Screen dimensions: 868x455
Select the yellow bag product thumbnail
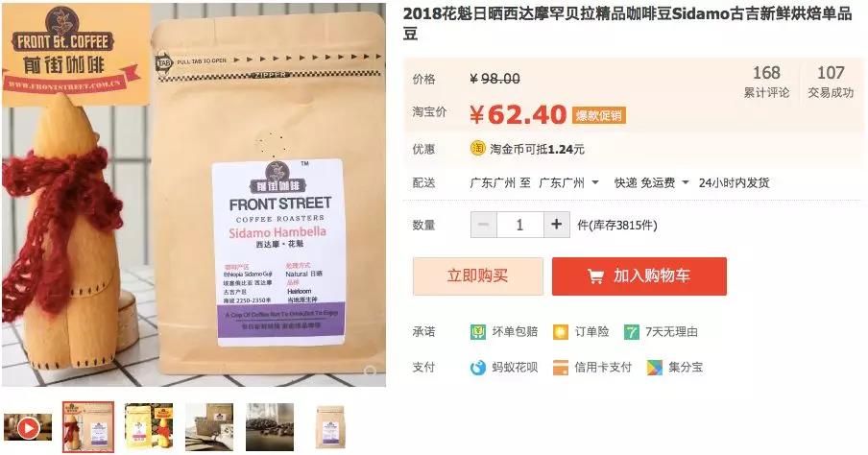point(149,427)
